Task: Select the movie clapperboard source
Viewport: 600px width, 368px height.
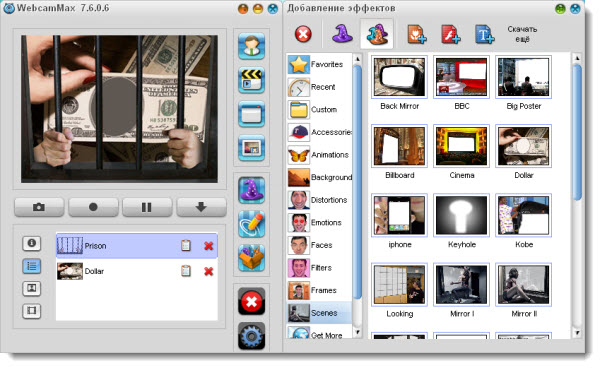Action: (x=251, y=80)
